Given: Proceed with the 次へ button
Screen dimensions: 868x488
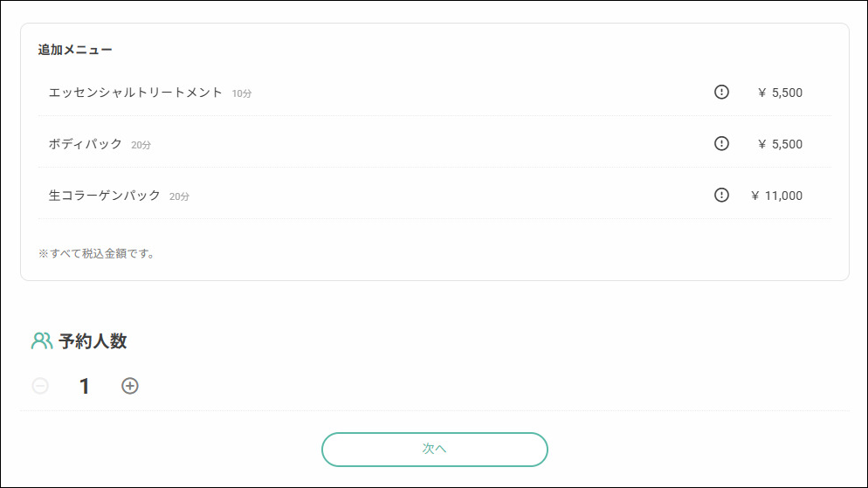Looking at the screenshot, I should click(435, 450).
